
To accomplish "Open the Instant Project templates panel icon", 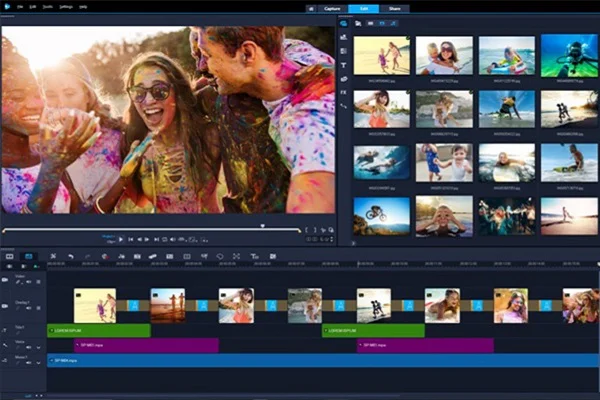I will [343, 37].
